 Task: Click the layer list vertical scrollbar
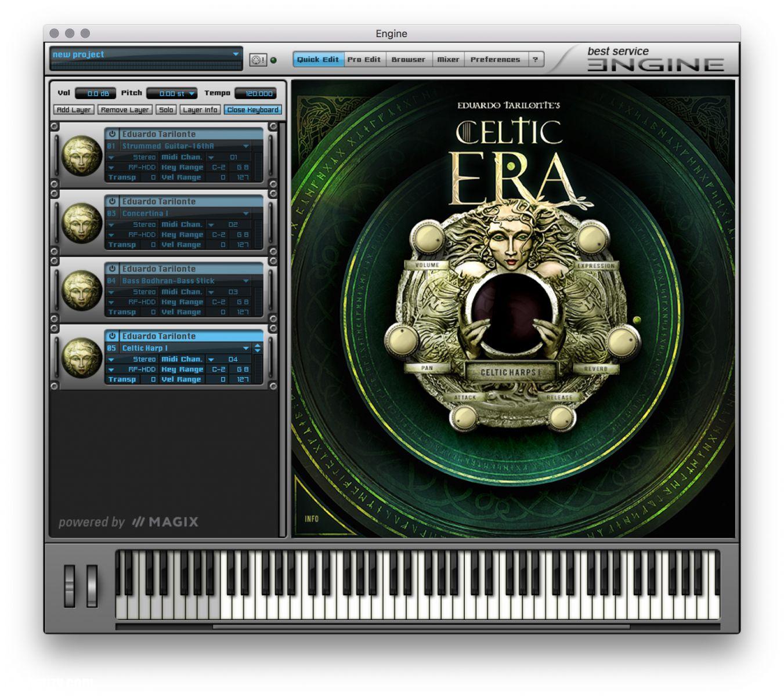pos(283,329)
